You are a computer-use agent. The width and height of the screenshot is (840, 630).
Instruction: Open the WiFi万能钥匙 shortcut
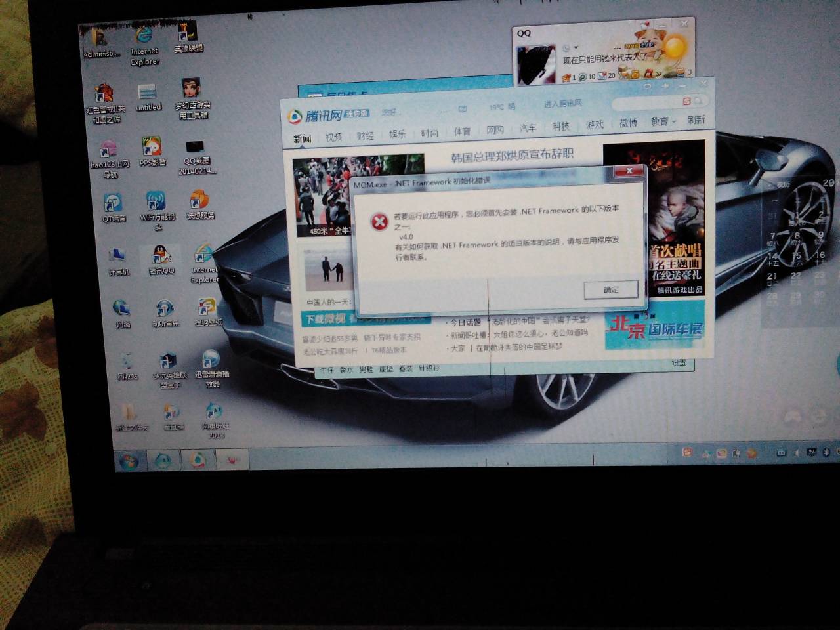click(157, 211)
